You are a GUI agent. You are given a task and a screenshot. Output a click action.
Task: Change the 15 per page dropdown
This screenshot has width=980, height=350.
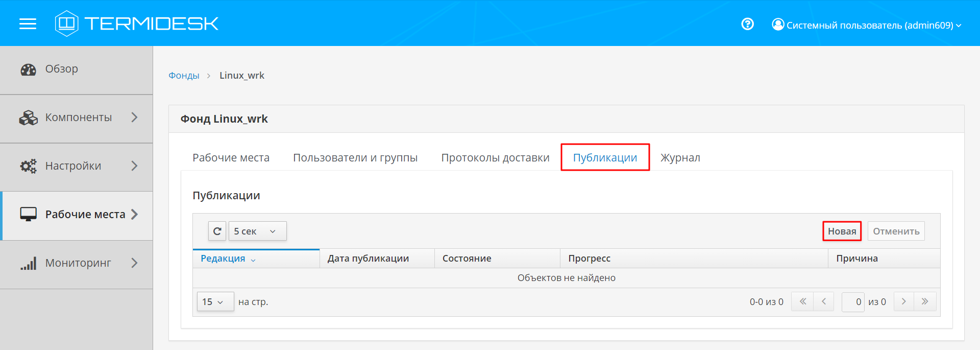click(215, 301)
